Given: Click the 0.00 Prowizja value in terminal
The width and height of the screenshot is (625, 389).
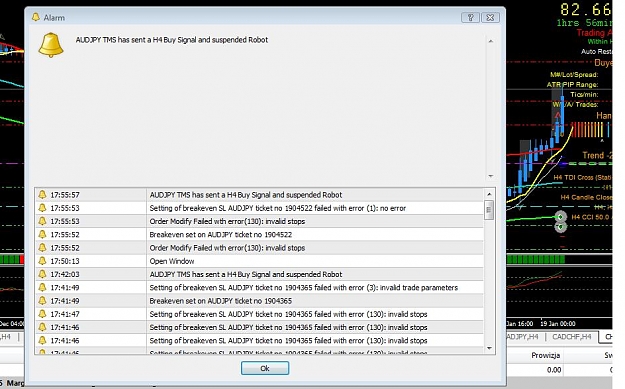Looking at the screenshot, I should (554, 370).
